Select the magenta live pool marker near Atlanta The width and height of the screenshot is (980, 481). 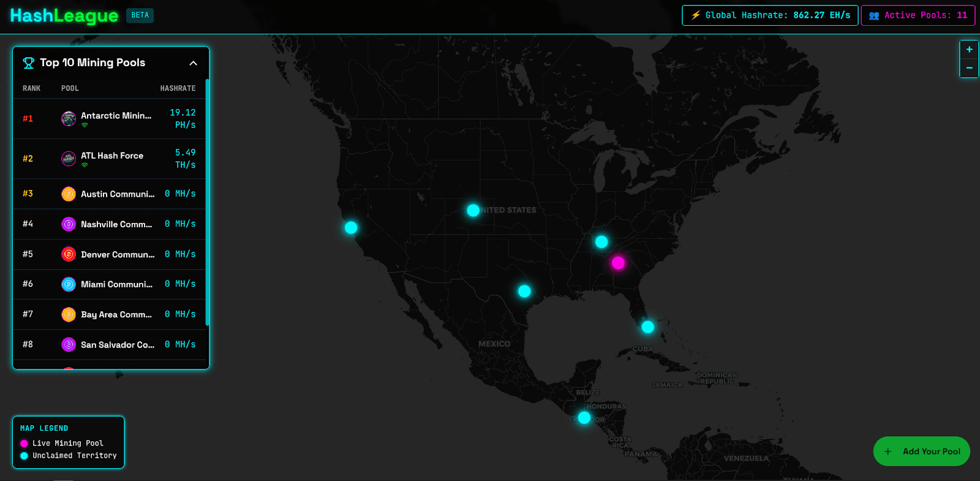click(618, 263)
